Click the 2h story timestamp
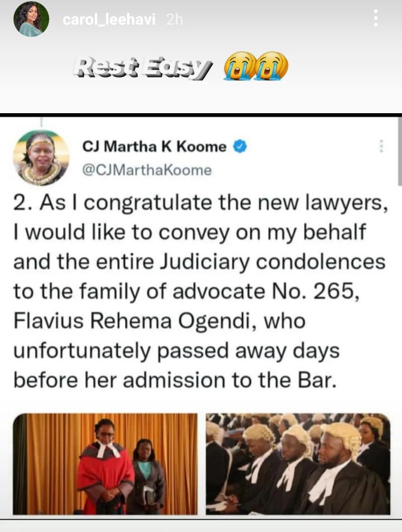 tap(175, 20)
